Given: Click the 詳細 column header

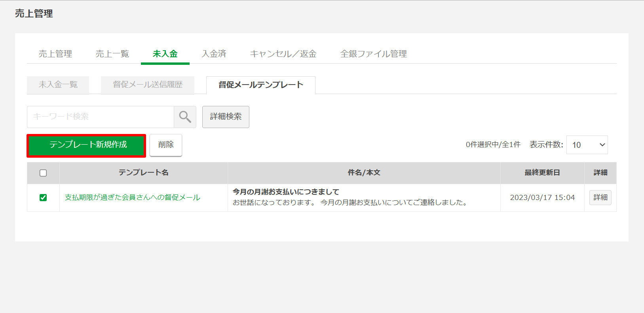Looking at the screenshot, I should pos(600,173).
